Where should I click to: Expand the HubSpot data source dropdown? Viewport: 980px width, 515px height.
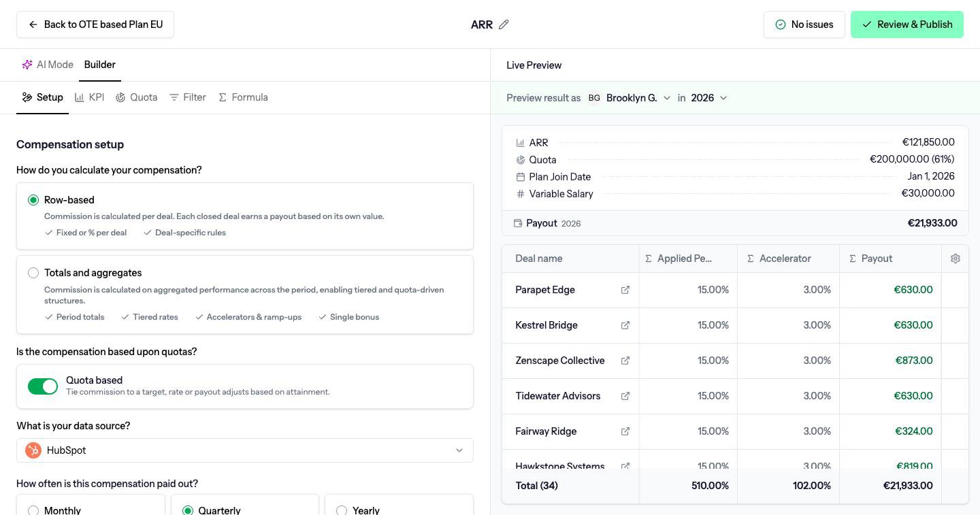(245, 450)
